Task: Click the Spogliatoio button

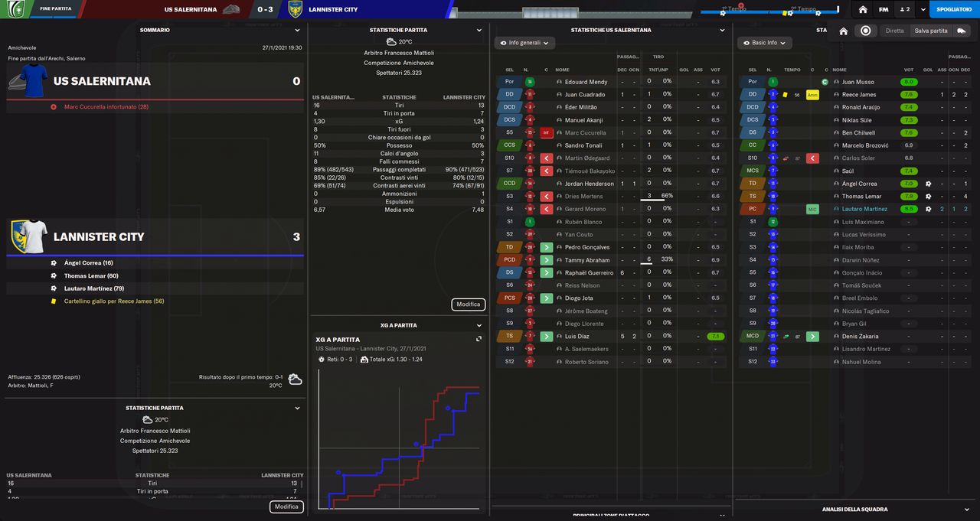Action: [x=955, y=9]
